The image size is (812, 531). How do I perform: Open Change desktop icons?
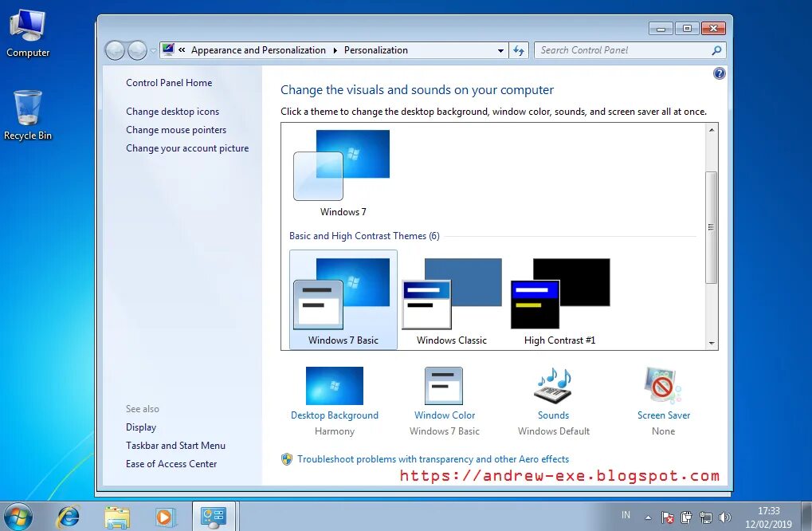[x=172, y=112]
